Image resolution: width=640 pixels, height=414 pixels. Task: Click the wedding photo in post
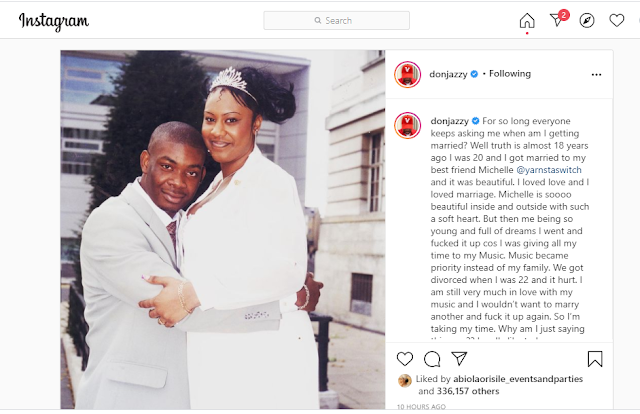click(223, 229)
